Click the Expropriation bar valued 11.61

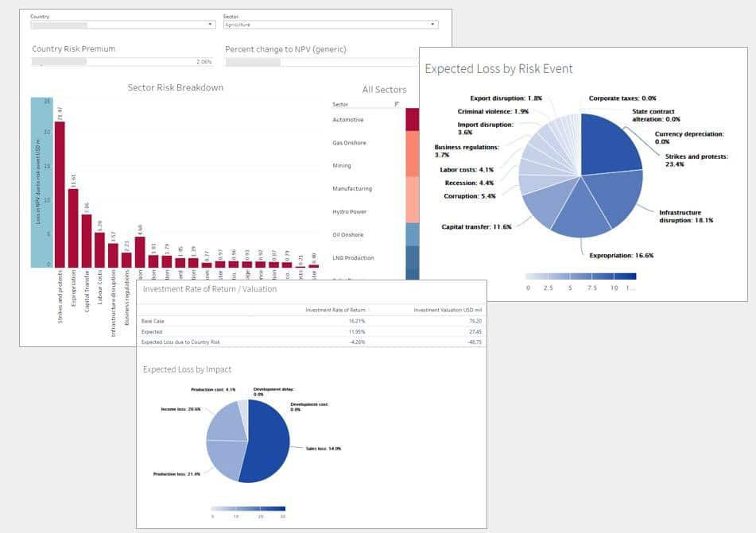[73, 228]
